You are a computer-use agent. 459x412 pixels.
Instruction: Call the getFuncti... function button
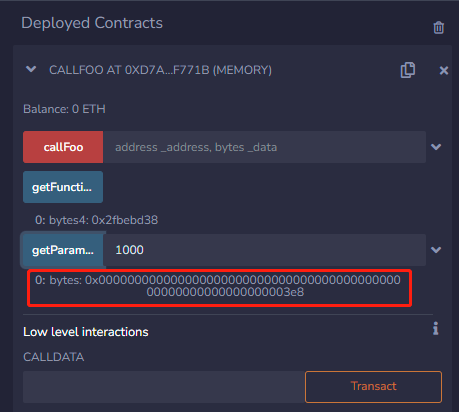point(63,187)
